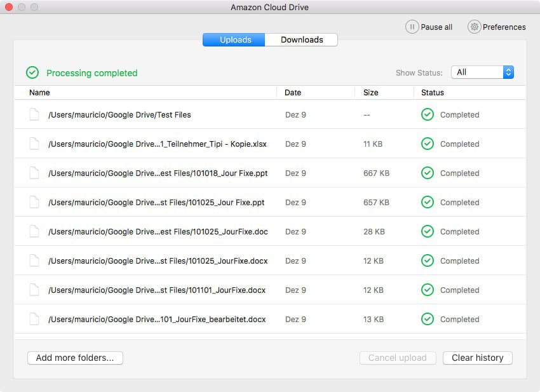Click completed checkmark for 657 KB row
The width and height of the screenshot is (540, 392).
click(428, 202)
